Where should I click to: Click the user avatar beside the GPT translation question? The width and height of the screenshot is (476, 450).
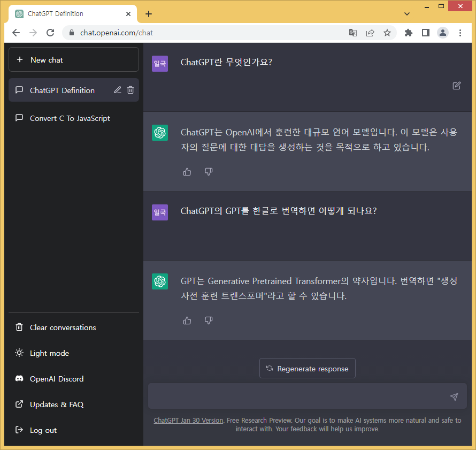point(160,212)
